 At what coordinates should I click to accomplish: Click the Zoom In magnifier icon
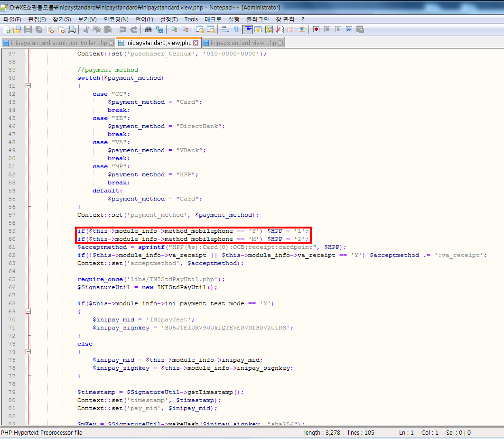[174, 29]
